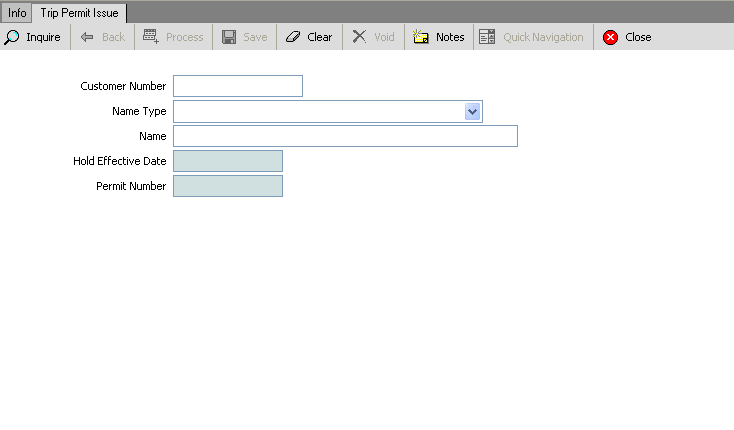Click the Quick Navigation icon
This screenshot has height=430, width=734.
point(487,37)
